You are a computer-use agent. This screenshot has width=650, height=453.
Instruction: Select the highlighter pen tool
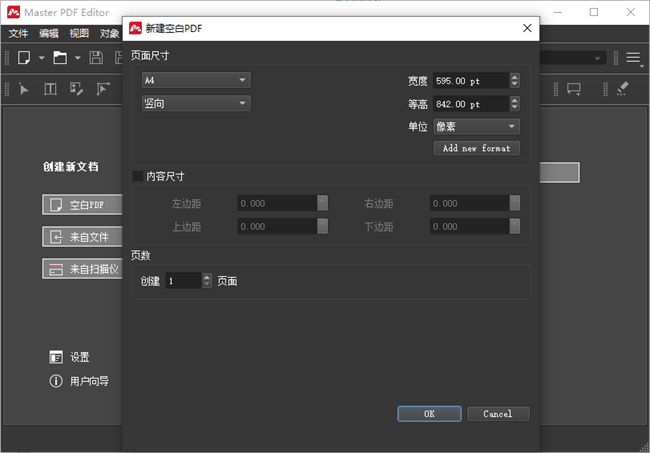point(623,88)
